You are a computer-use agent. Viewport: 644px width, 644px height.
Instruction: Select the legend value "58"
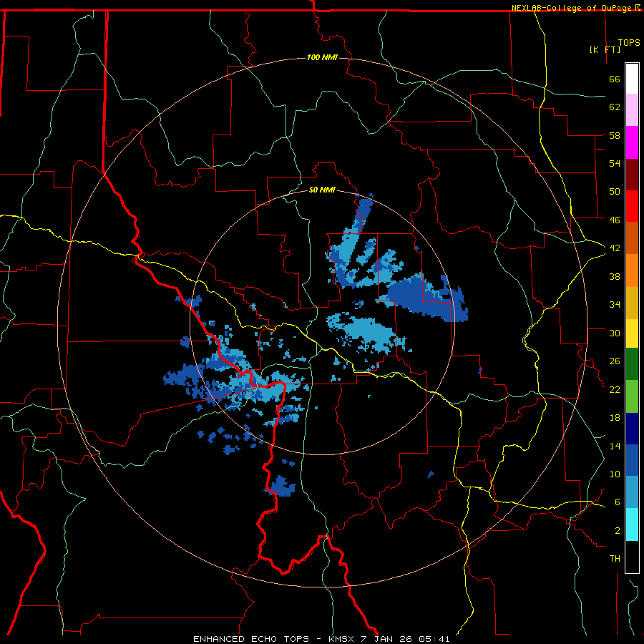tap(615, 135)
